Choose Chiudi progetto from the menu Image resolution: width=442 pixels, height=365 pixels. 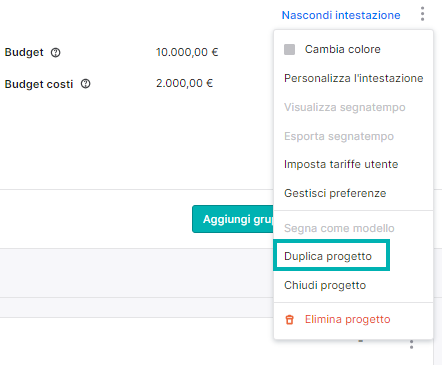(x=325, y=285)
